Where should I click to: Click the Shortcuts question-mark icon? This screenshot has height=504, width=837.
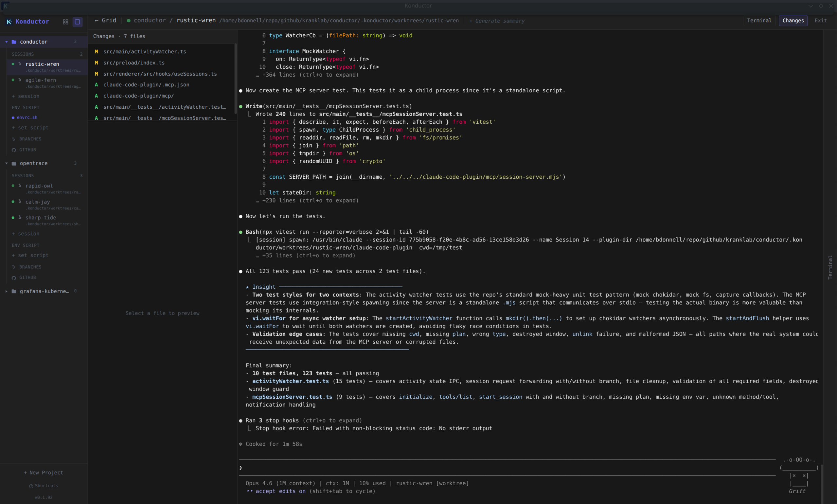point(31,486)
